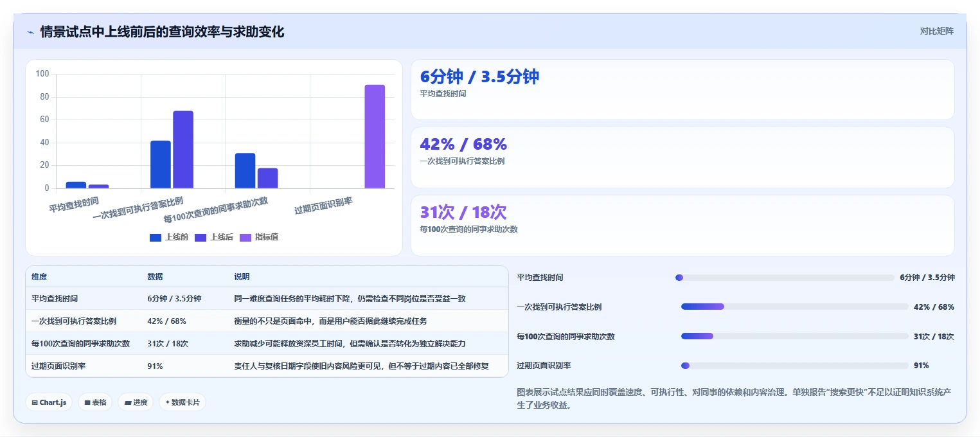The width and height of the screenshot is (980, 437).
Task: Click the 平均查找时间 progress bar
Action: tap(785, 278)
